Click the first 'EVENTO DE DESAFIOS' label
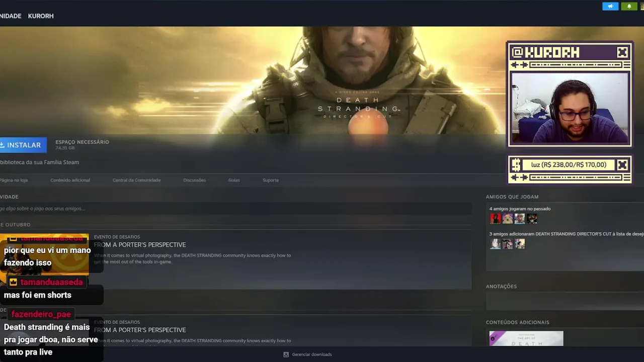 [117, 237]
